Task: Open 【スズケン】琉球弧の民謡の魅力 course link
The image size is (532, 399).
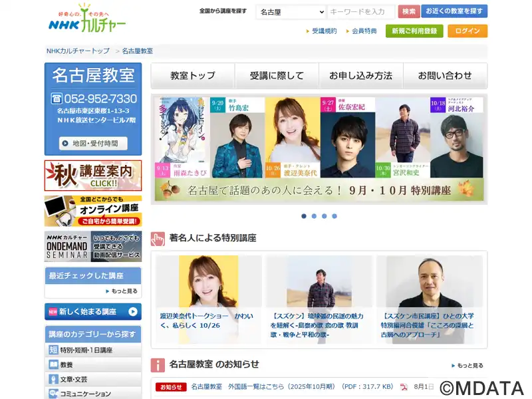Action: 317,325
